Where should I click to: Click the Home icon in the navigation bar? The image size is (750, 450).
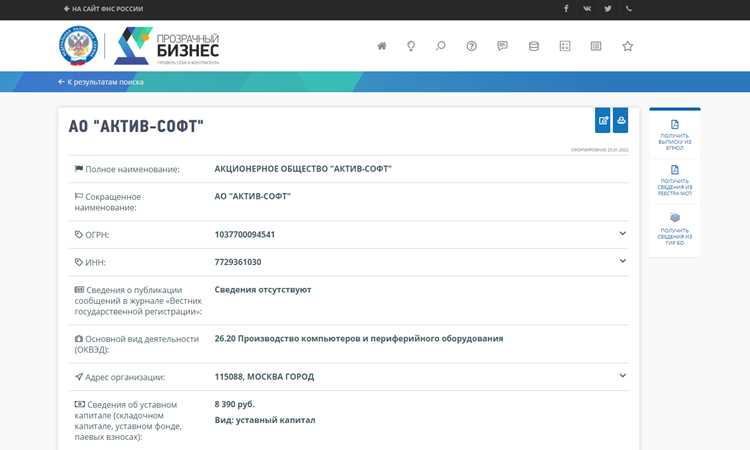pos(382,46)
